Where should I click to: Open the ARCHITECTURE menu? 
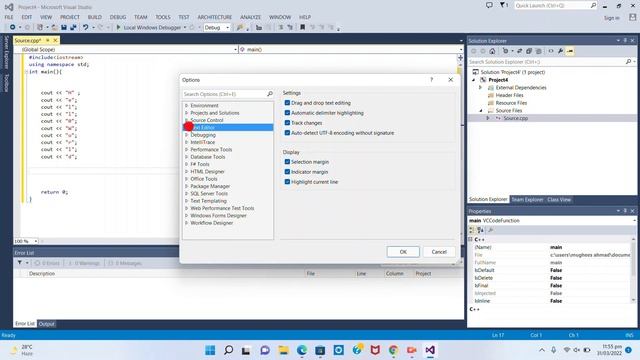[x=215, y=17]
